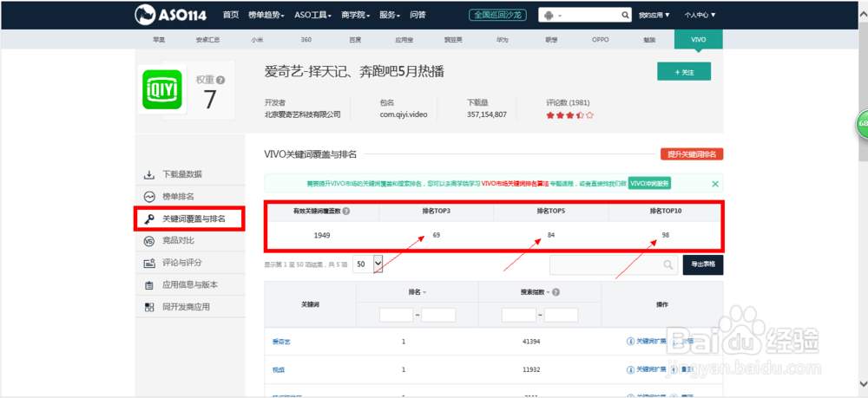This screenshot has height=398, width=868.
Task: Click the key icon beside 关键词覆盖与排名
Action: coord(149,219)
